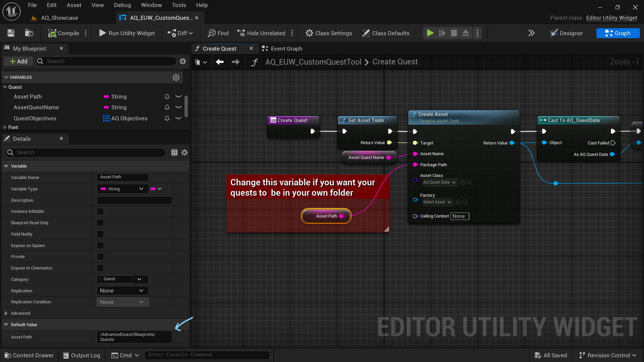Collapse the Quest variable category

pyautogui.click(x=5, y=87)
